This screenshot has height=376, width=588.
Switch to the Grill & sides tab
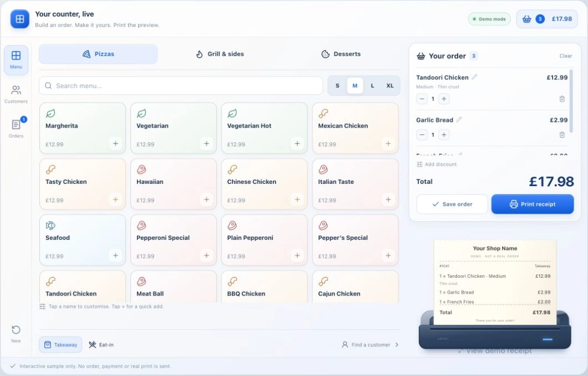click(220, 54)
